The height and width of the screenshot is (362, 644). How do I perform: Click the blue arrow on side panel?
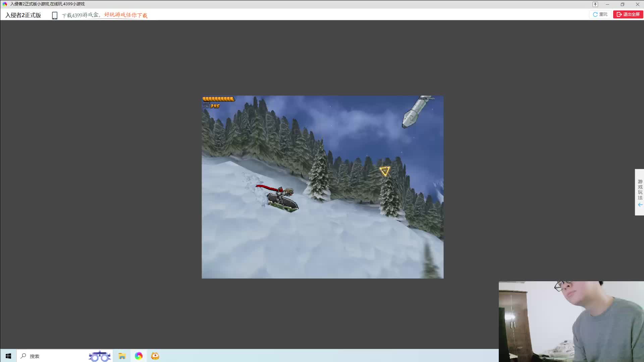click(640, 205)
